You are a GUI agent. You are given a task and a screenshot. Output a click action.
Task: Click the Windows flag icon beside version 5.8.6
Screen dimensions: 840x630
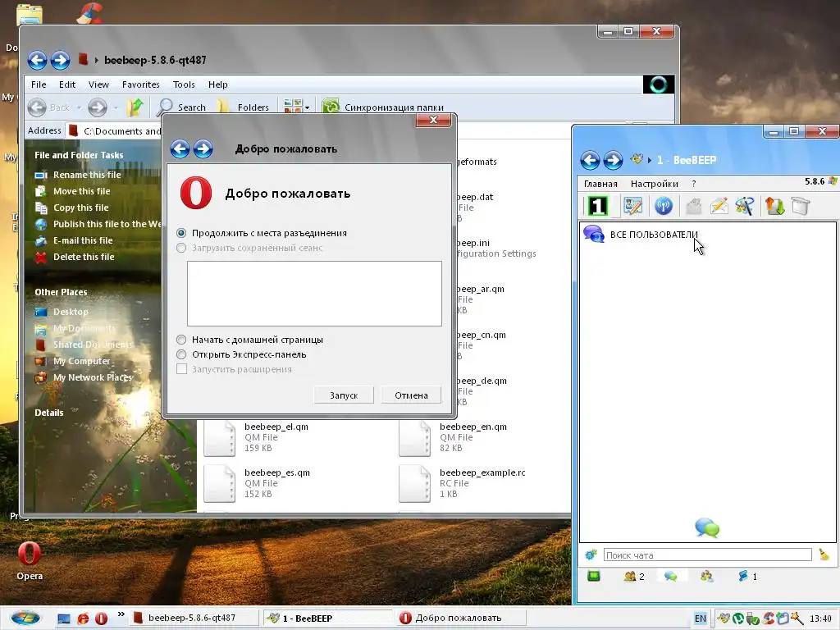pos(833,181)
